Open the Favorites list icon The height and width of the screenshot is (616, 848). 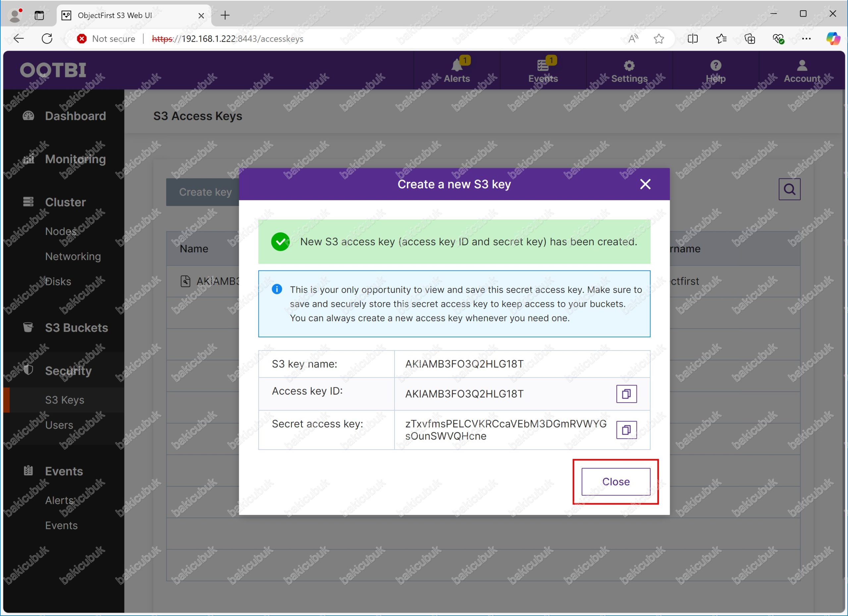(x=721, y=38)
